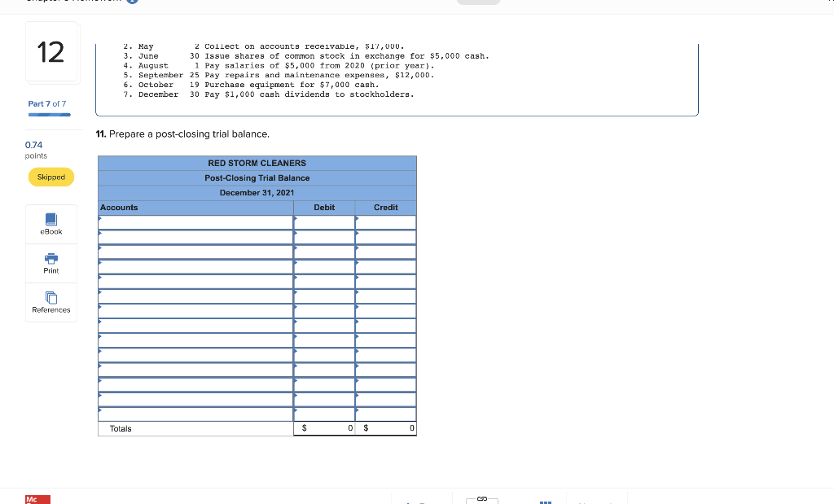Click the Post-Closing Trial Balance heading
Viewport: 834px width, 504px height.
(x=257, y=178)
